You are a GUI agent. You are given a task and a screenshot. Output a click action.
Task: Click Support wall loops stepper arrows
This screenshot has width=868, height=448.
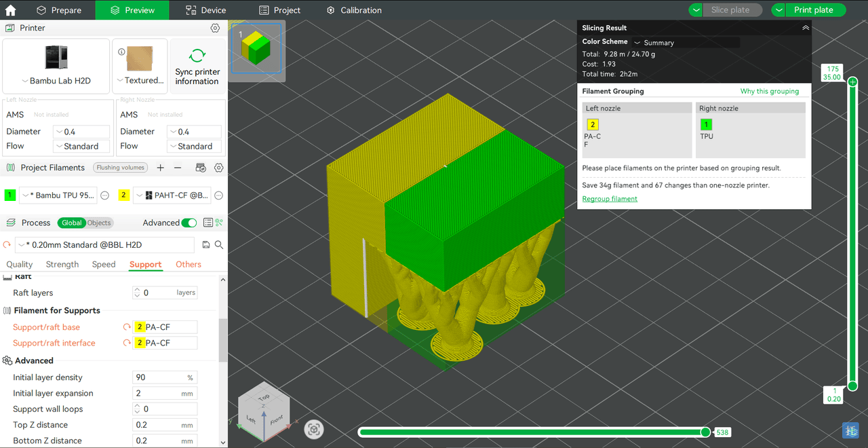[138, 409]
